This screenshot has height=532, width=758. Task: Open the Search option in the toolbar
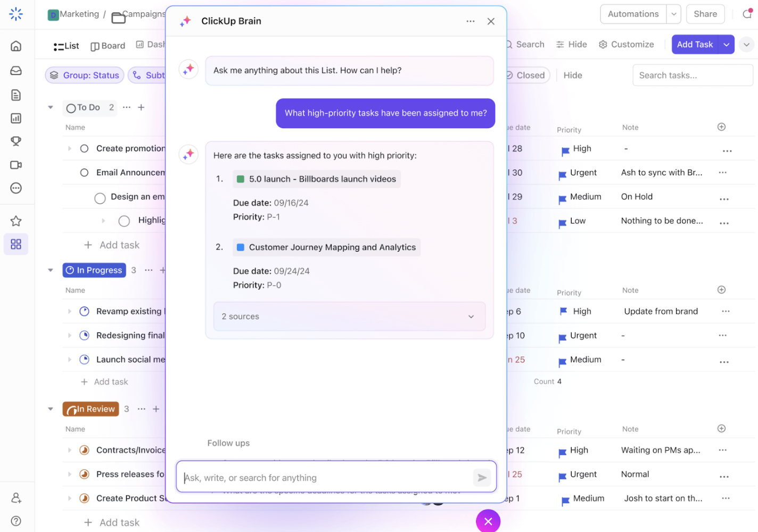[524, 45]
